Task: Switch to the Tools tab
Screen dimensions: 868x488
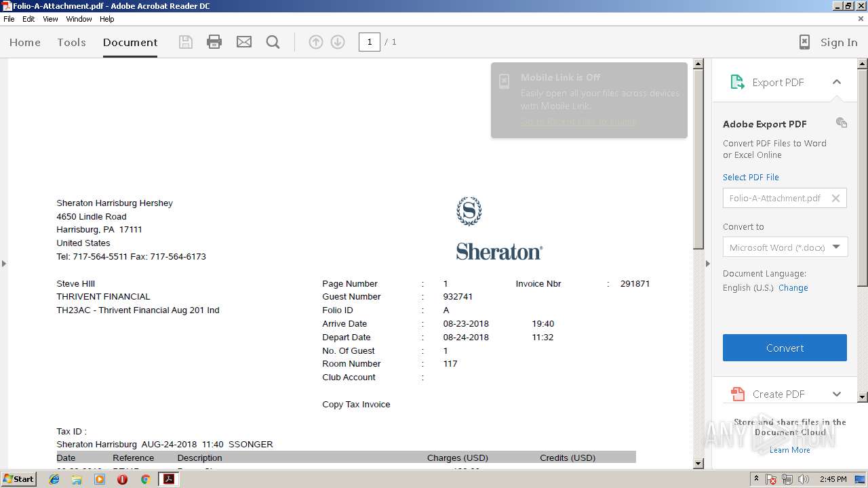Action: point(71,42)
